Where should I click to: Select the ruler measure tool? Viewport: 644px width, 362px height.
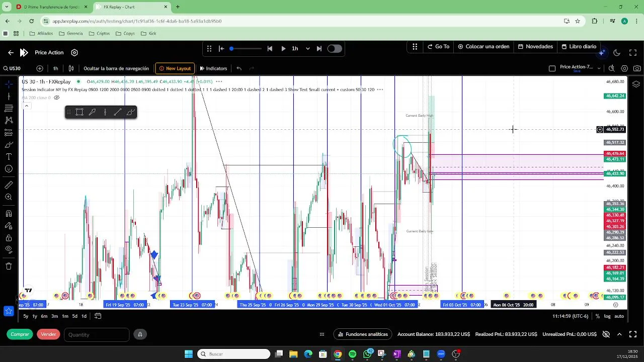click(x=9, y=185)
